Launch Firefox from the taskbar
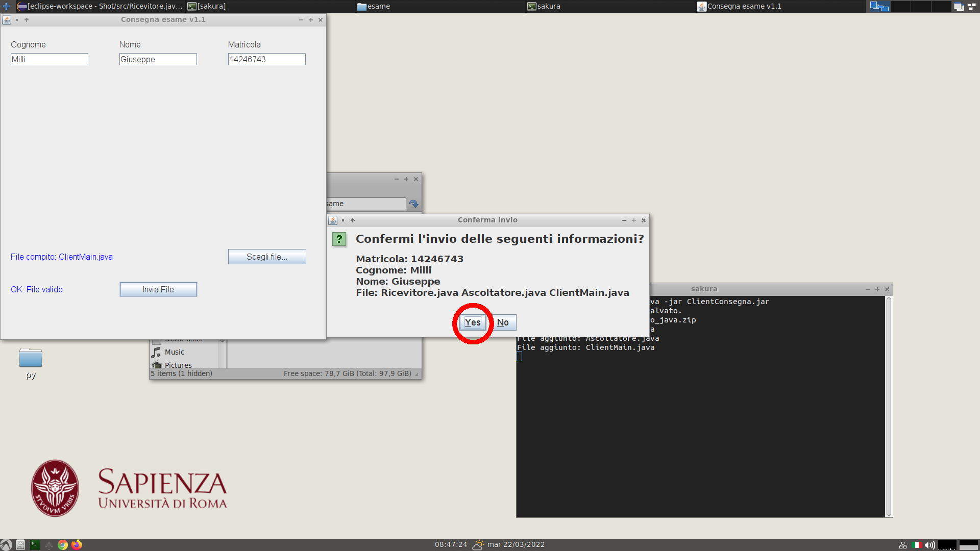The height and width of the screenshot is (551, 980). [77, 545]
